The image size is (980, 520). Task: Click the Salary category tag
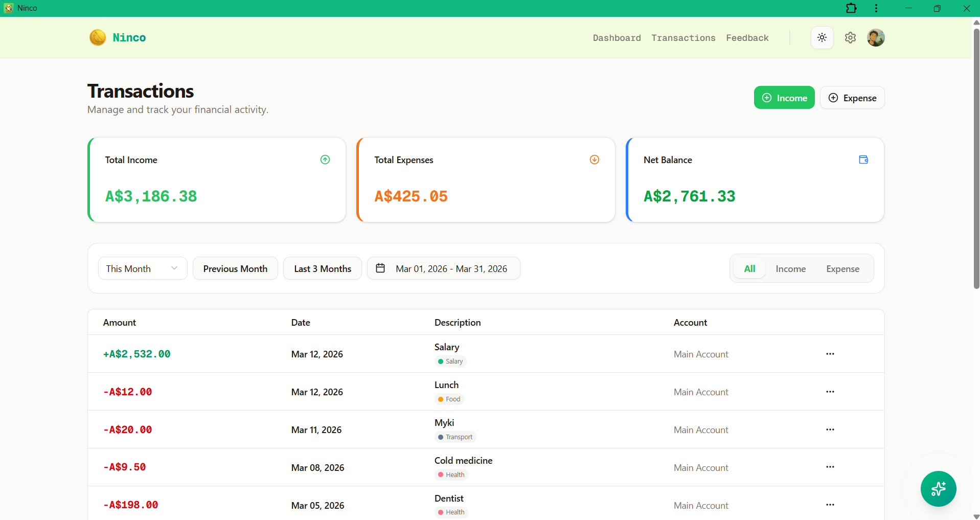[450, 361]
